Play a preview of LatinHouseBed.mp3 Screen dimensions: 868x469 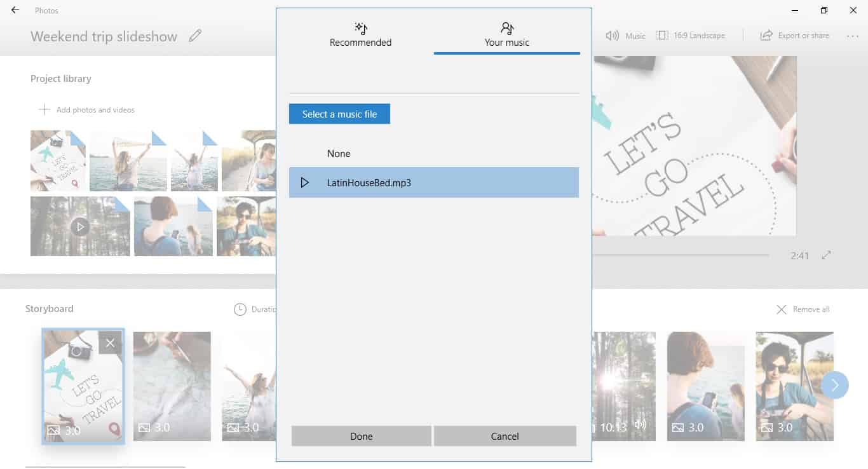[x=304, y=182]
